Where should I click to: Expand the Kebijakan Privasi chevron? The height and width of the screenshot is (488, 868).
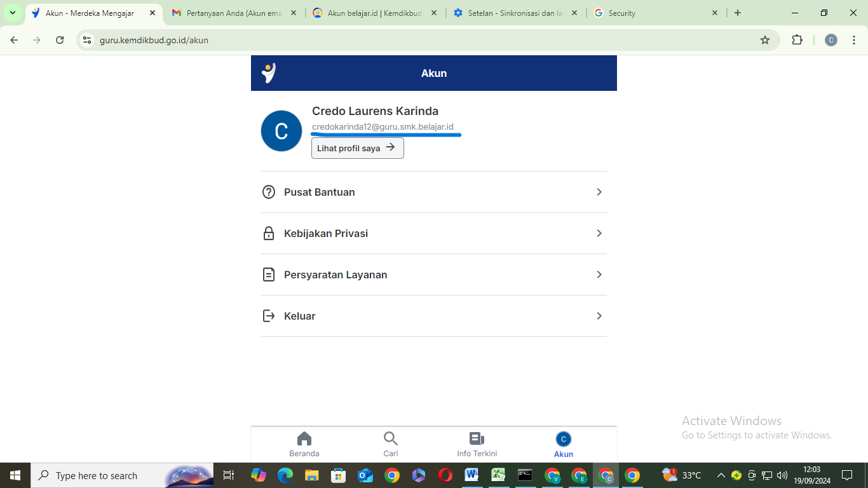[599, 233]
